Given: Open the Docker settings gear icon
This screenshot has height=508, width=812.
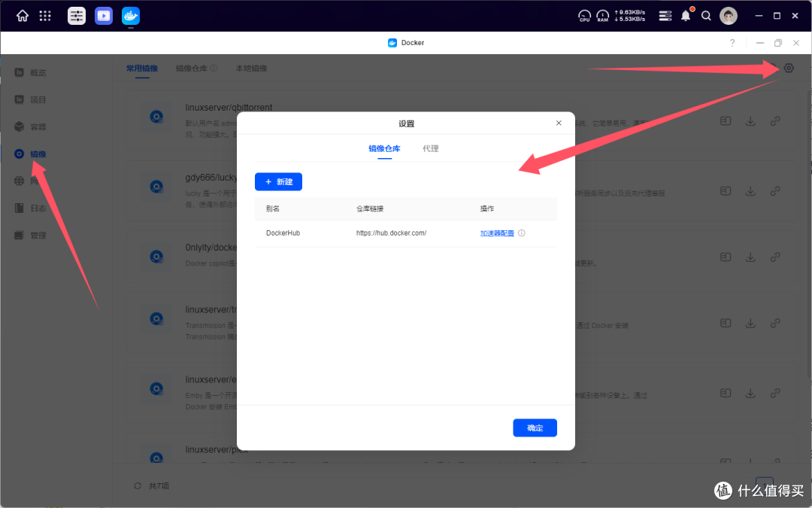Looking at the screenshot, I should 789,68.
